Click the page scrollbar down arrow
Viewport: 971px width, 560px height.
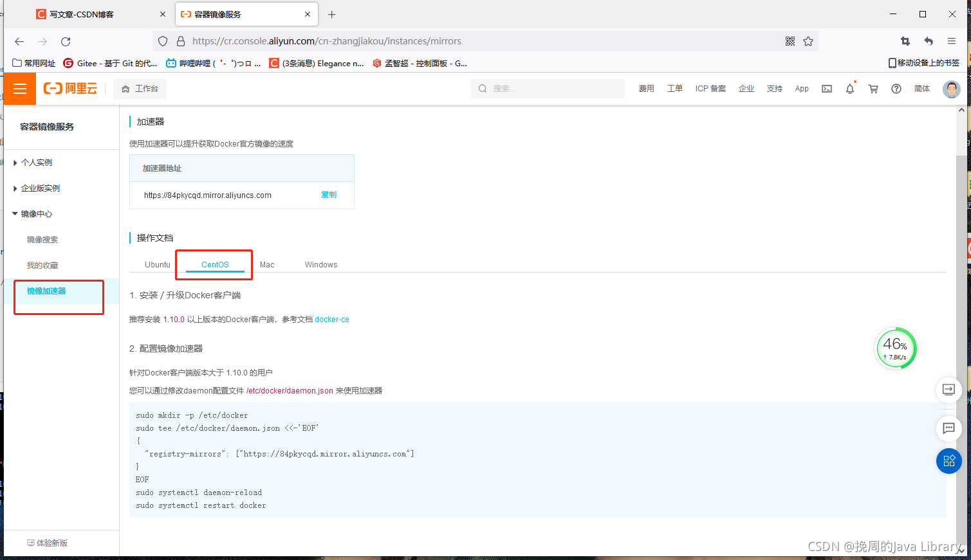coord(961,551)
